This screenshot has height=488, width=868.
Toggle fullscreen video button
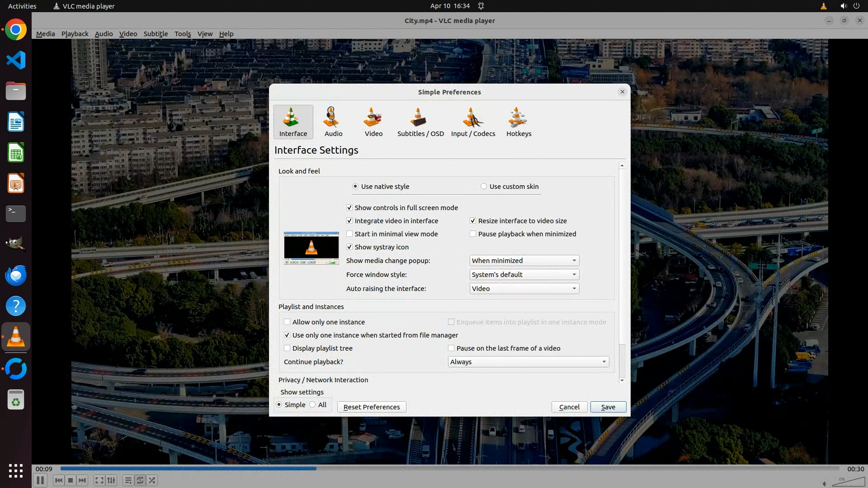(x=99, y=480)
